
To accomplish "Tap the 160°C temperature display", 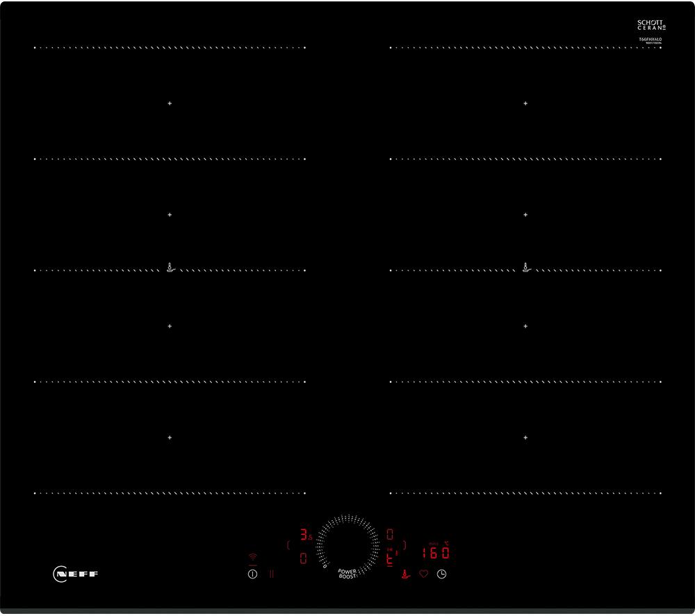I will (x=435, y=552).
